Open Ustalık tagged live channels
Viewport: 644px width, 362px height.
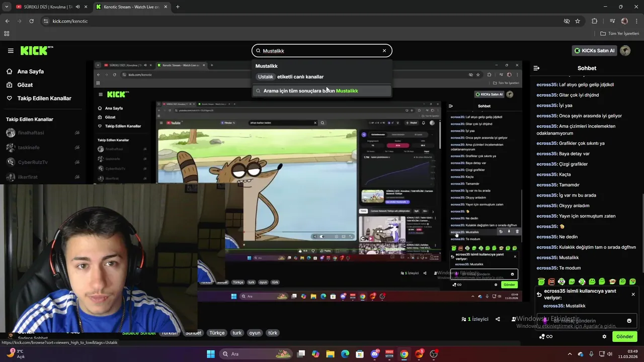pyautogui.click(x=290, y=77)
